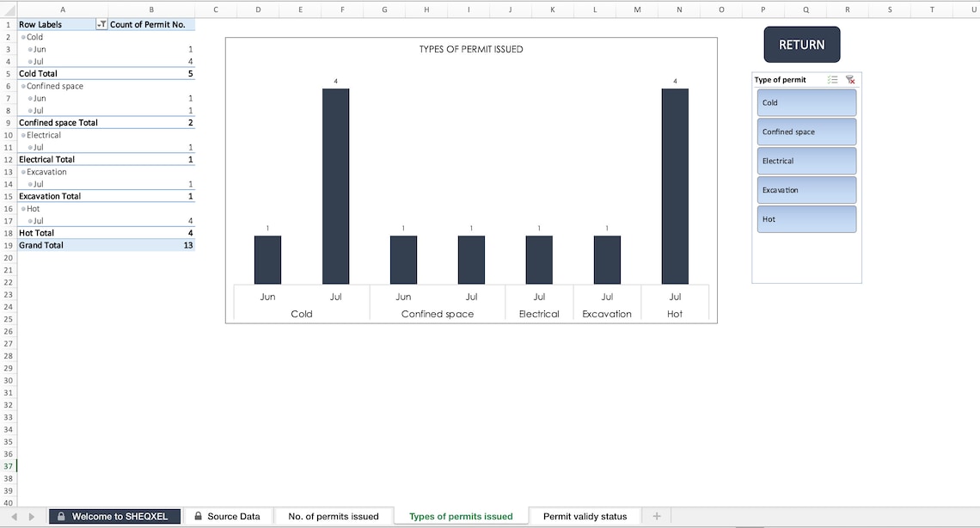This screenshot has width=980, height=528.
Task: Add a new sheet with plus icon
Action: pyautogui.click(x=656, y=516)
